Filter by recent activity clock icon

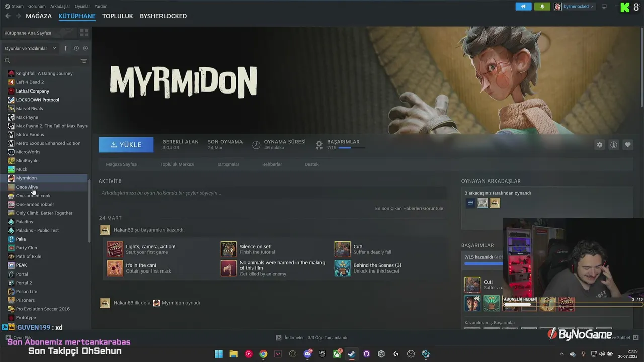coord(76,48)
